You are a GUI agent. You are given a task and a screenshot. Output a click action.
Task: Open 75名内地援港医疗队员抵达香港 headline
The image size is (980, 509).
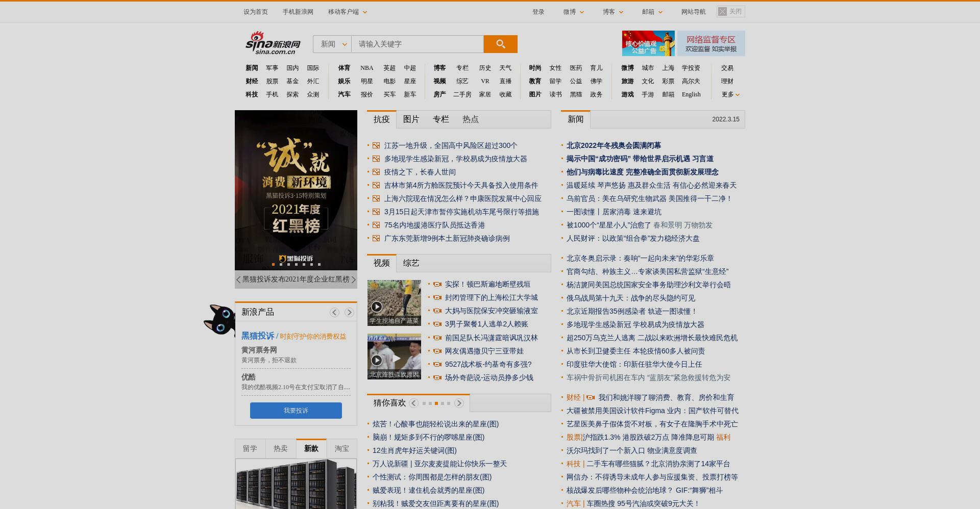(x=434, y=225)
